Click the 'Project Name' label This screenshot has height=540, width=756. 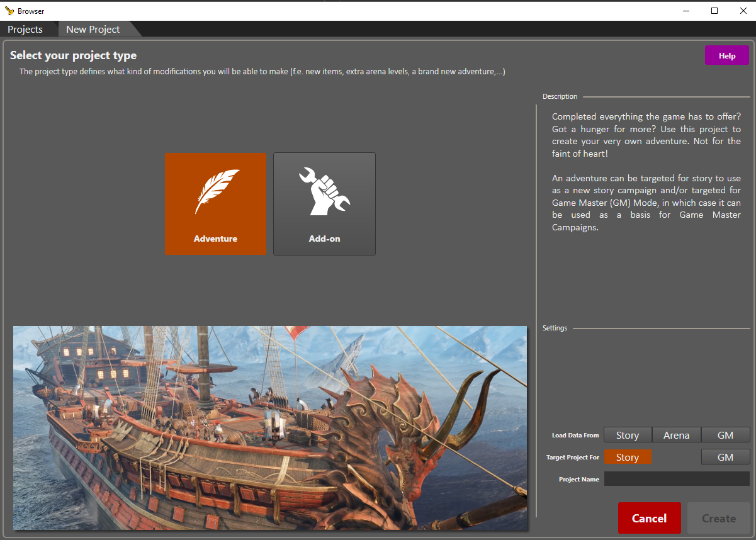tap(579, 480)
